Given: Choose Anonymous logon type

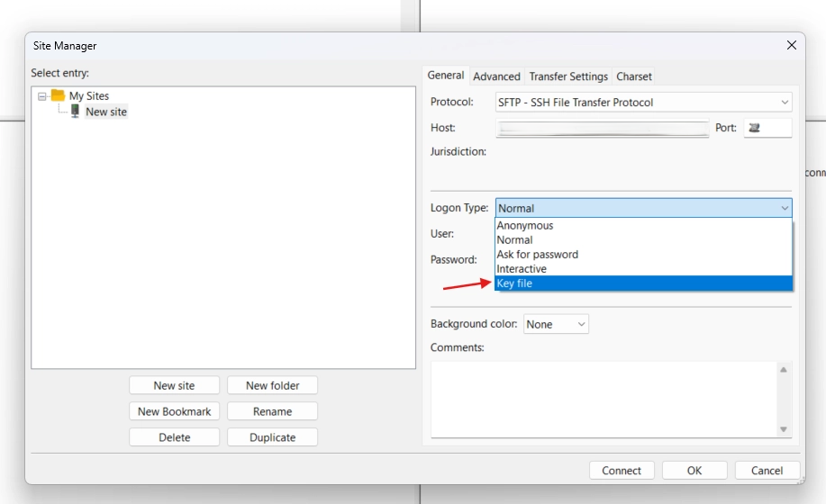Looking at the screenshot, I should (x=643, y=225).
